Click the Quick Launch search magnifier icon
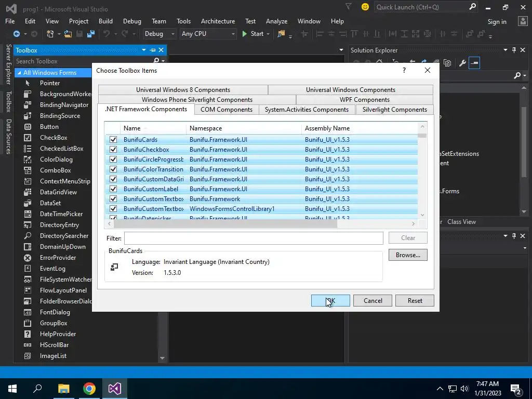Image resolution: width=532 pixels, height=399 pixels. pos(472,7)
